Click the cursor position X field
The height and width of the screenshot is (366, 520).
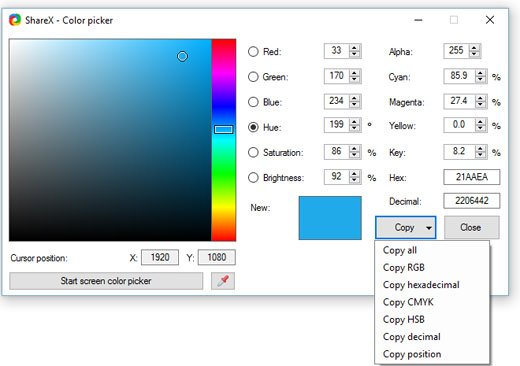(160, 257)
